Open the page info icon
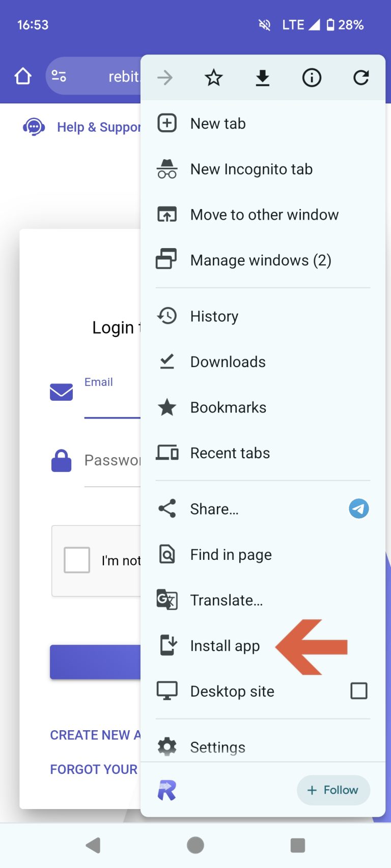 point(312,78)
